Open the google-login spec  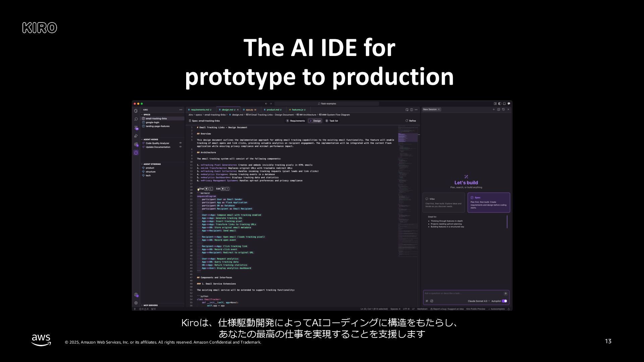click(163, 122)
